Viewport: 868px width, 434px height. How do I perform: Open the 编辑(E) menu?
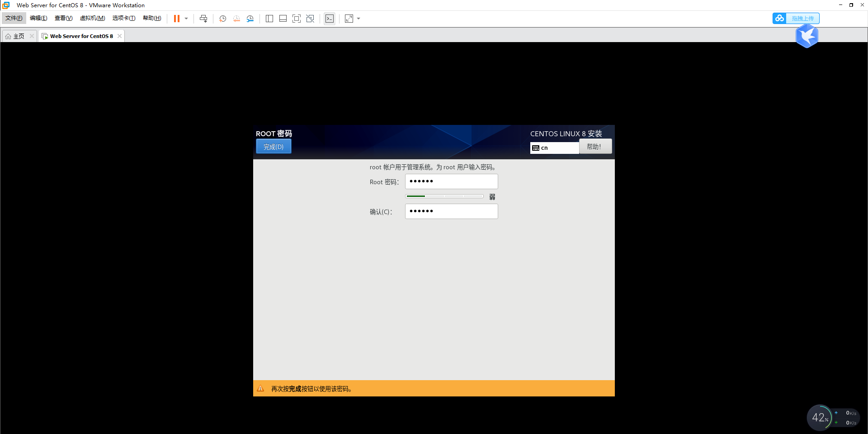coord(38,18)
